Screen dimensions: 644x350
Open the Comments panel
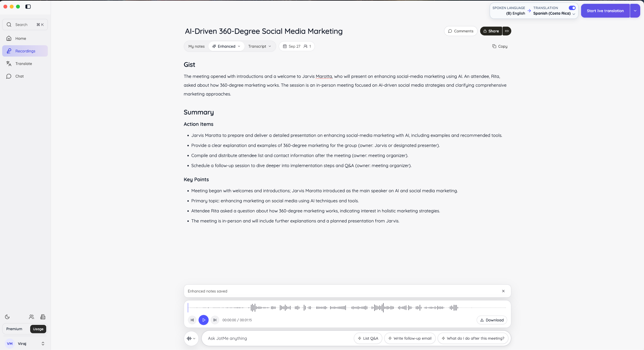pos(461,31)
